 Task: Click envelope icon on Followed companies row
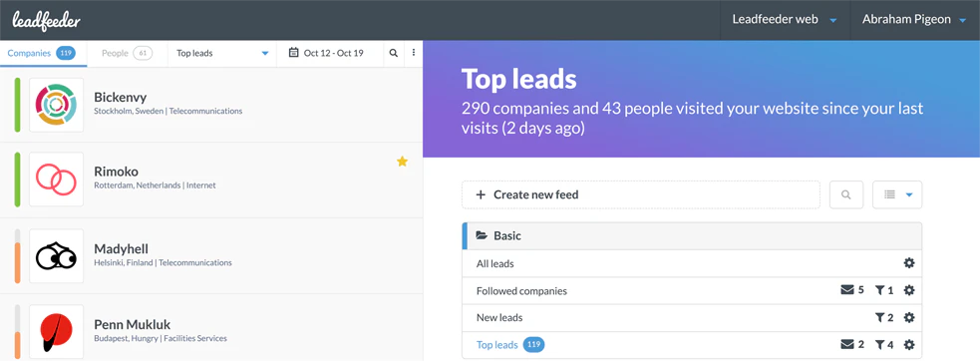coord(846,290)
